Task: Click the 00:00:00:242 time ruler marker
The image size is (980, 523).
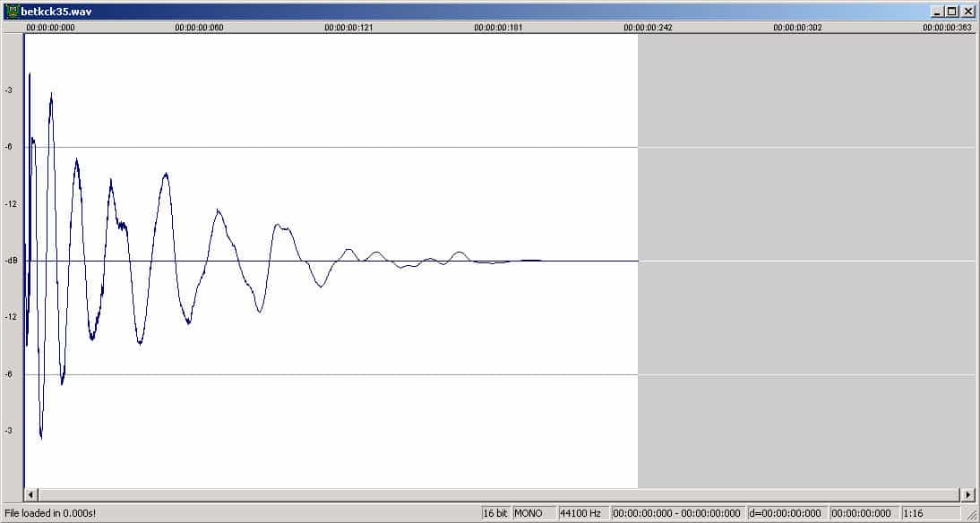Action: pyautogui.click(x=649, y=28)
